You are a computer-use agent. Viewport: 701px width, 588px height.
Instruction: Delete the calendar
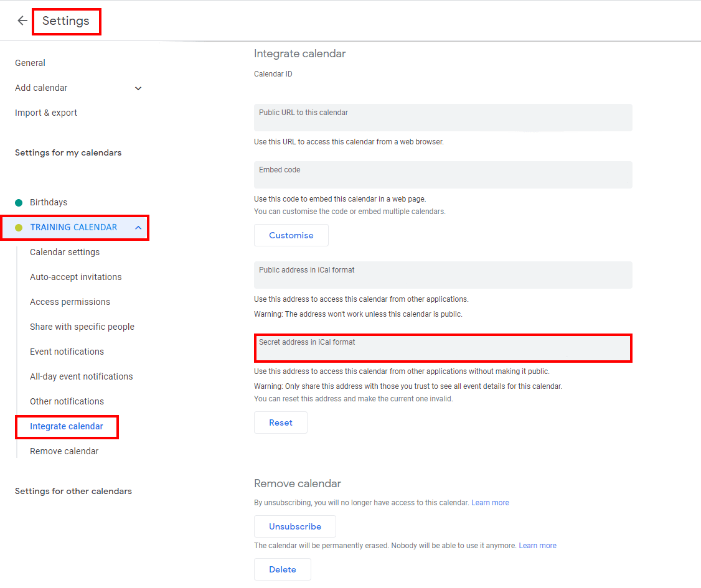click(x=282, y=570)
